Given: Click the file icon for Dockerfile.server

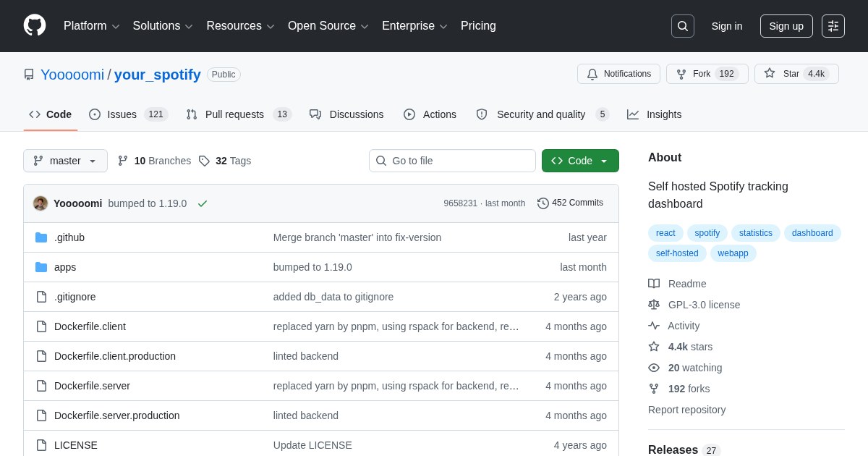Looking at the screenshot, I should [41, 386].
